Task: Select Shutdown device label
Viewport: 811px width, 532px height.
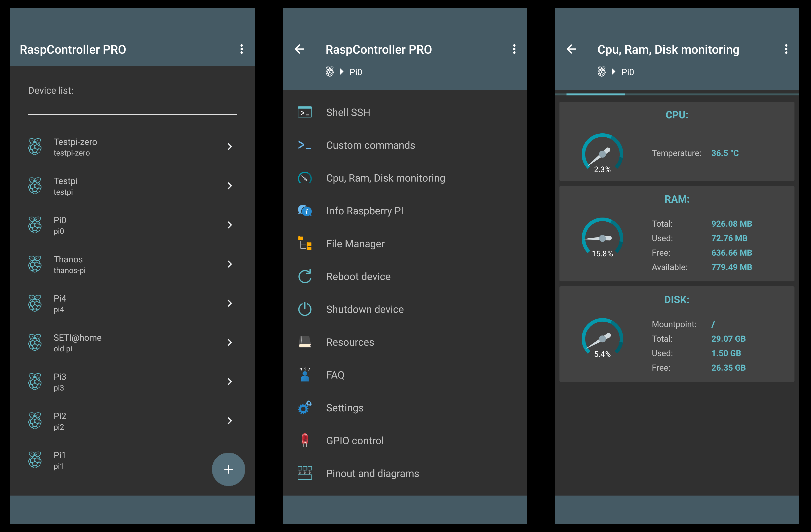Action: [x=365, y=309]
